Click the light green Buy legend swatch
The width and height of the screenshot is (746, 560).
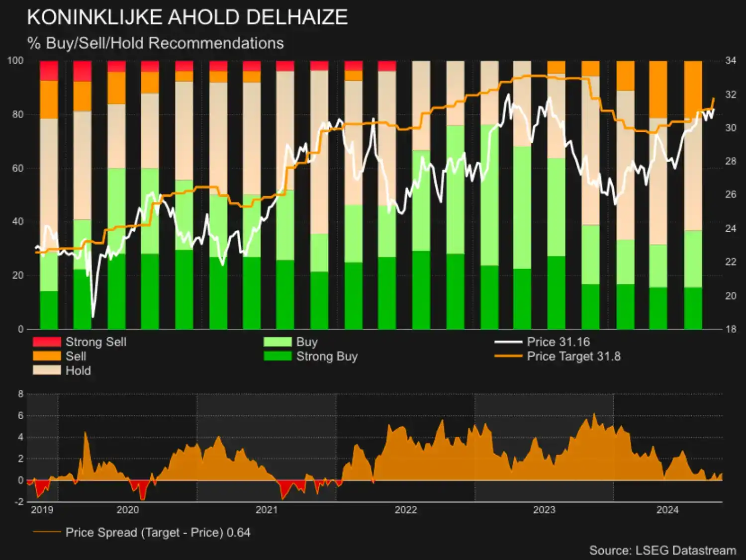(278, 342)
